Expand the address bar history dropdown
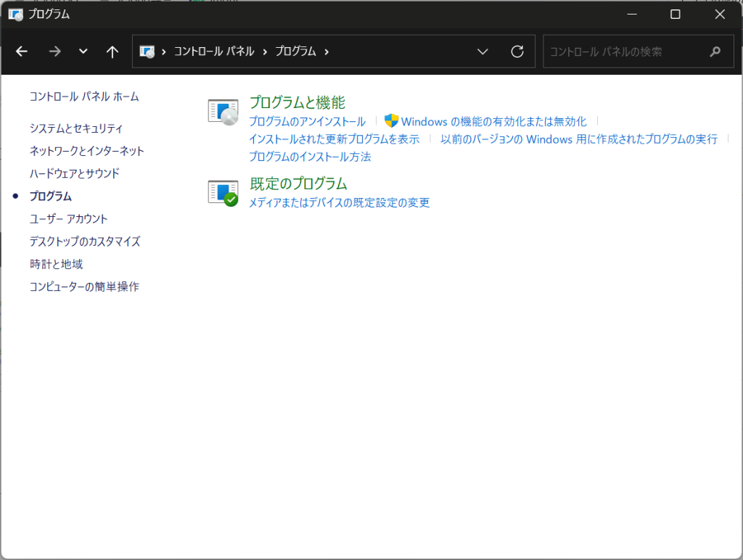743x560 pixels. point(483,52)
